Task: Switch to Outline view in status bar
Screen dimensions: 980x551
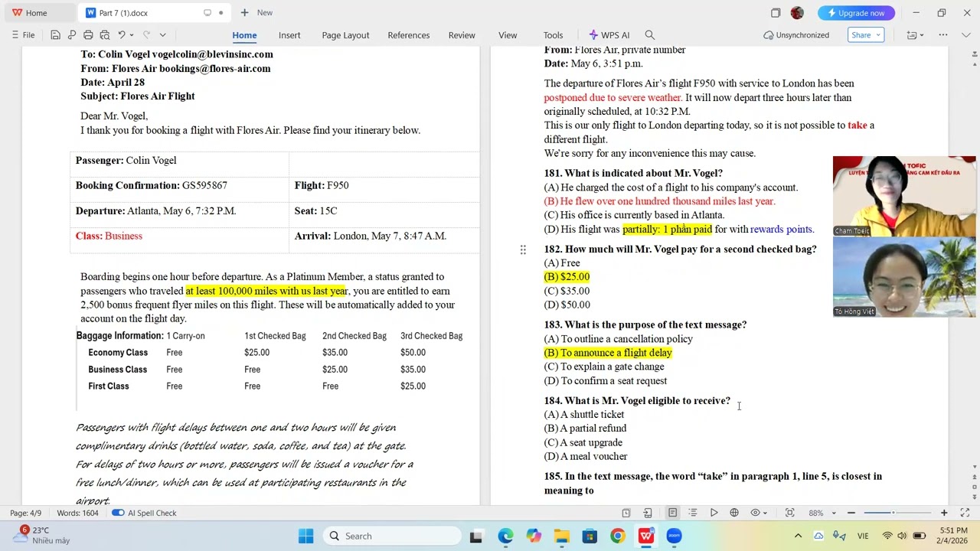Action: click(x=693, y=513)
